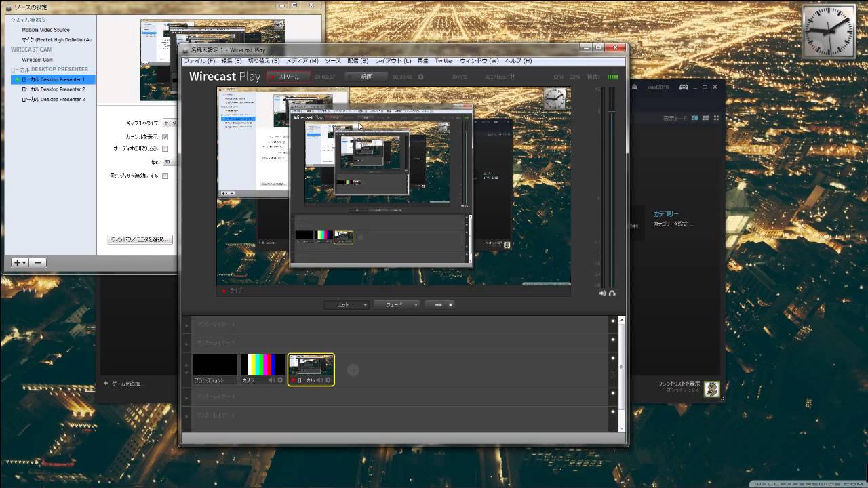Open the メディア (M) menu

(x=302, y=61)
